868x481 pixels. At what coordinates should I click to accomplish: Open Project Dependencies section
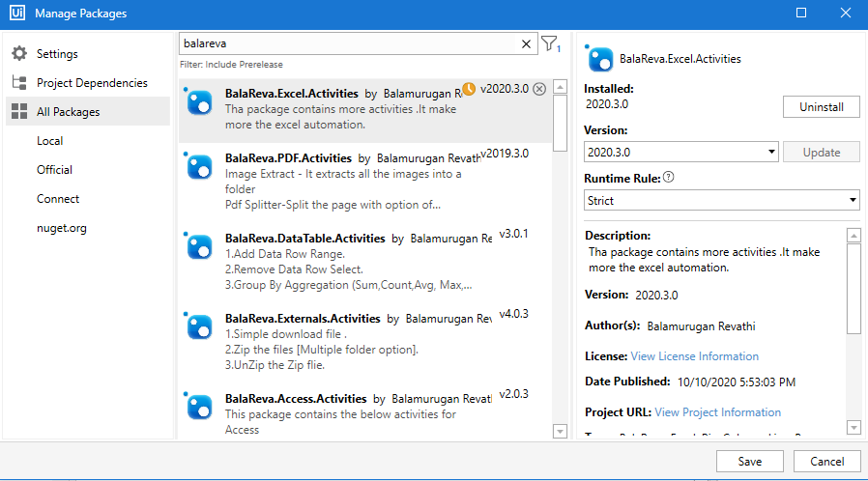pyautogui.click(x=92, y=83)
